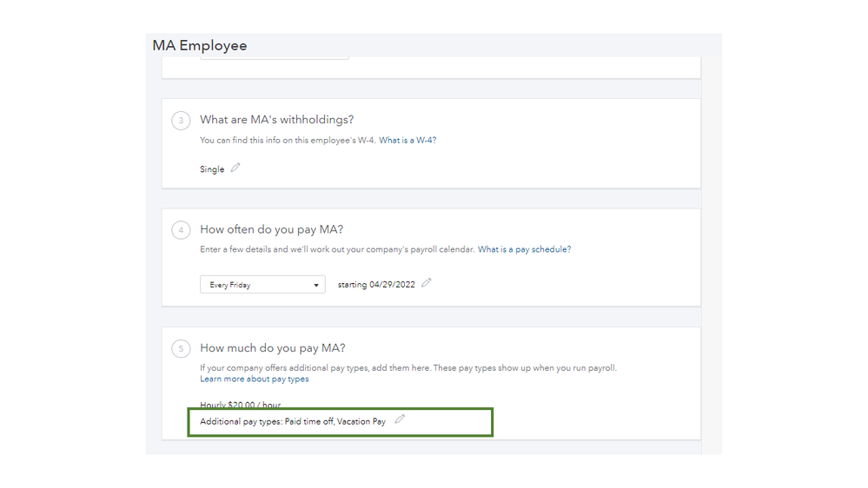Click "You can find this info" W-4 description
The width and height of the screenshot is (868, 488).
click(287, 140)
